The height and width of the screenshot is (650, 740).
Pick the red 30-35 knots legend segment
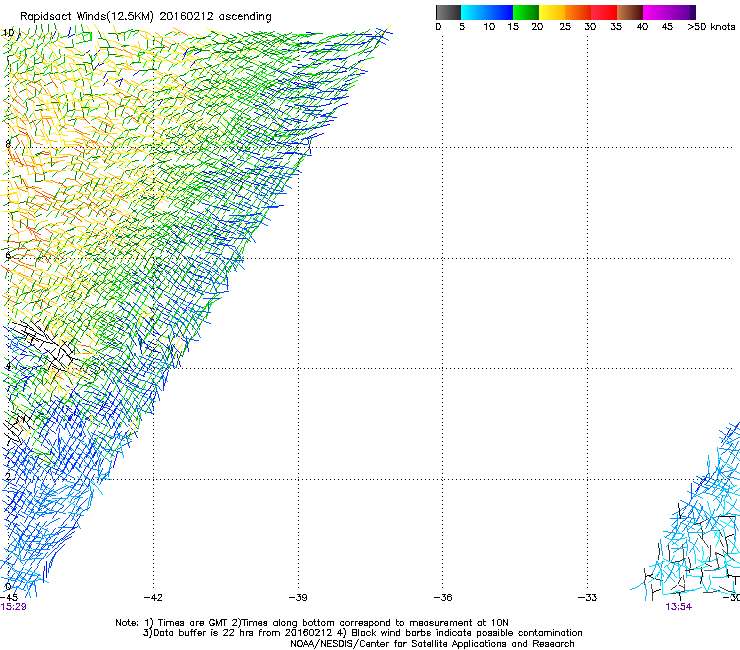click(604, 12)
